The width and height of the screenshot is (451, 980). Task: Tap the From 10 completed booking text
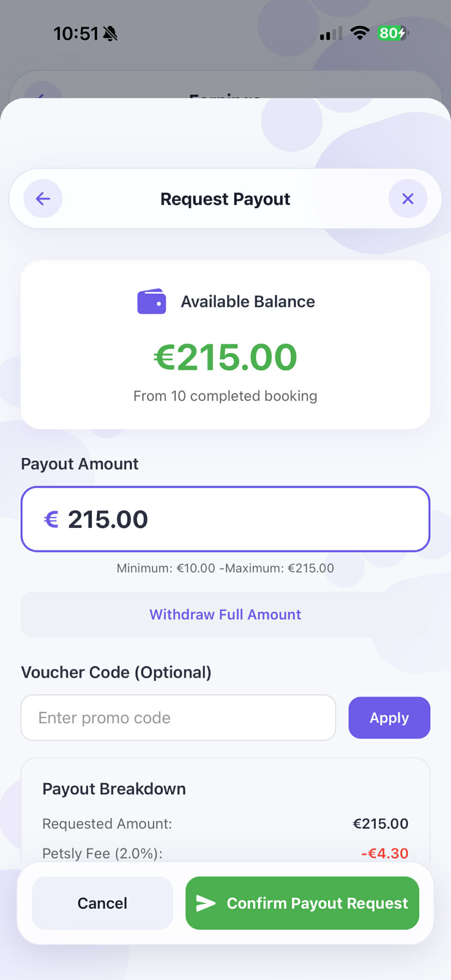[x=225, y=396]
